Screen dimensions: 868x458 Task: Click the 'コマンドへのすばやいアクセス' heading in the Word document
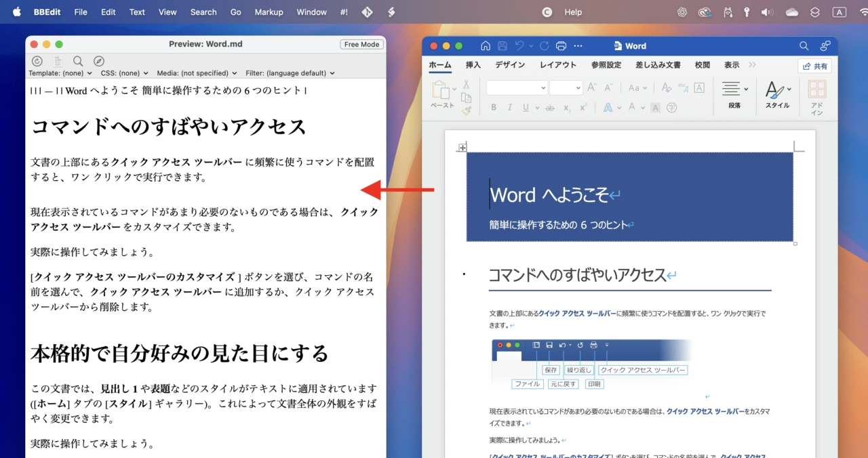(x=577, y=274)
